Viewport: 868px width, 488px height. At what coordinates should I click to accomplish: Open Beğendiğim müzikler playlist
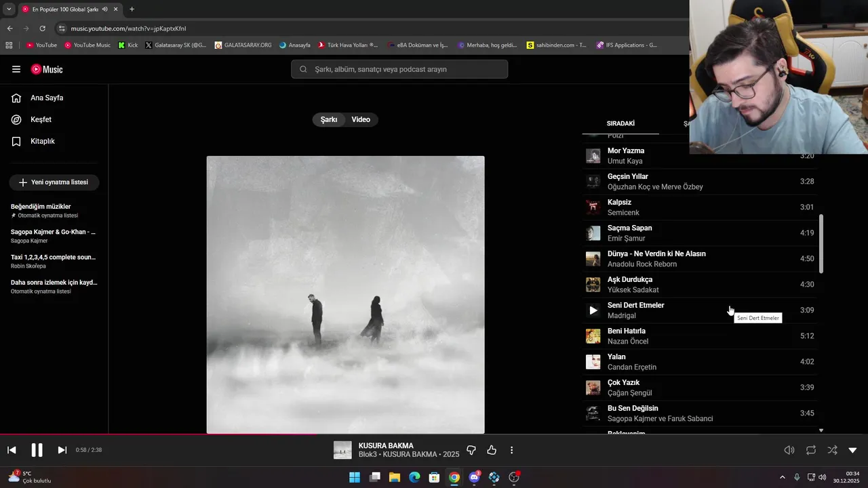54,211
